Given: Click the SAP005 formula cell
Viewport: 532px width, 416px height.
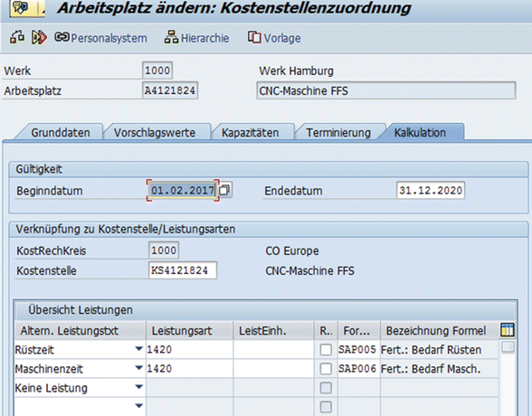Looking at the screenshot, I should (x=358, y=350).
